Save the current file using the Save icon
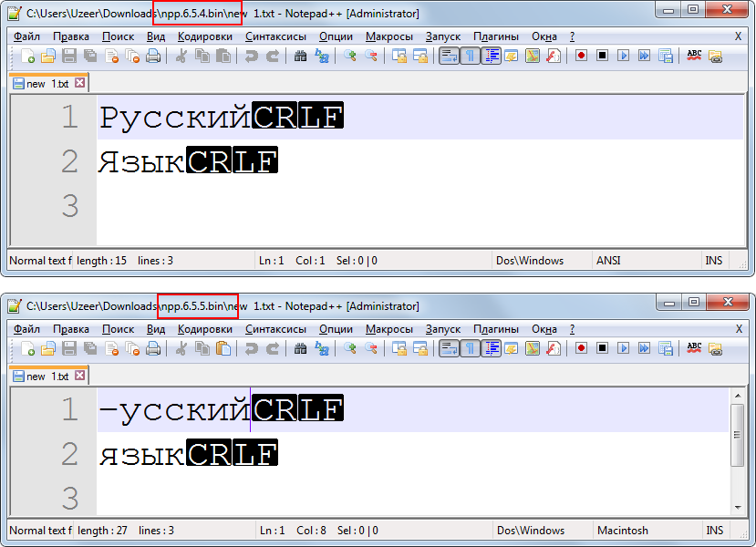This screenshot has width=756, height=547. (70, 57)
